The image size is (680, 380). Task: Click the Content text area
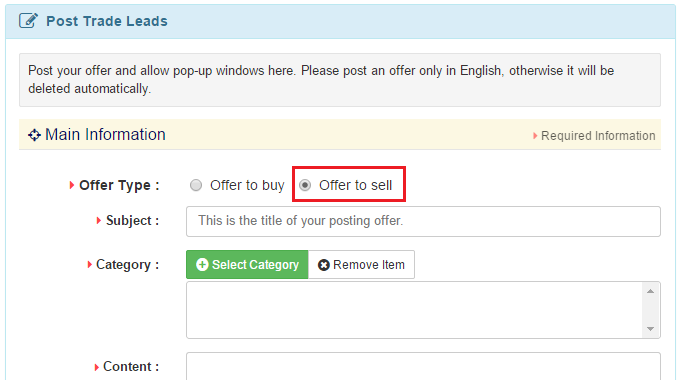point(423,366)
